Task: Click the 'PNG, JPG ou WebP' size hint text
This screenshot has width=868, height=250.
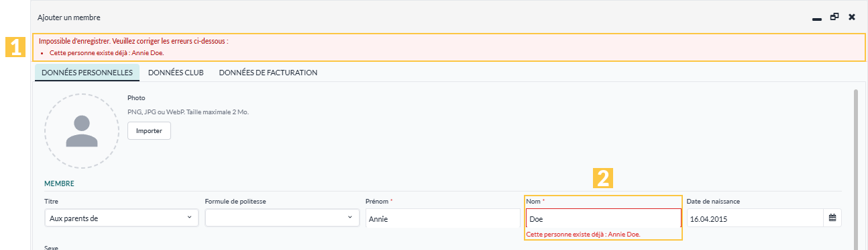Action: [x=188, y=112]
